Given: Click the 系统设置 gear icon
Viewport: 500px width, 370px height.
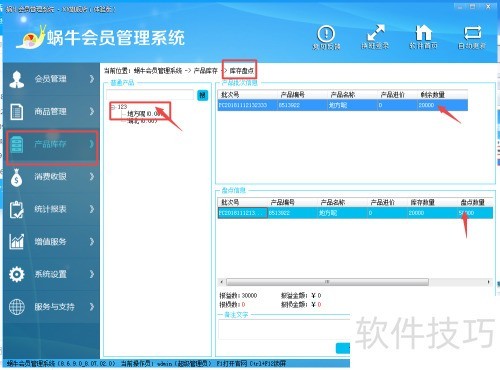Looking at the screenshot, I should (x=17, y=274).
